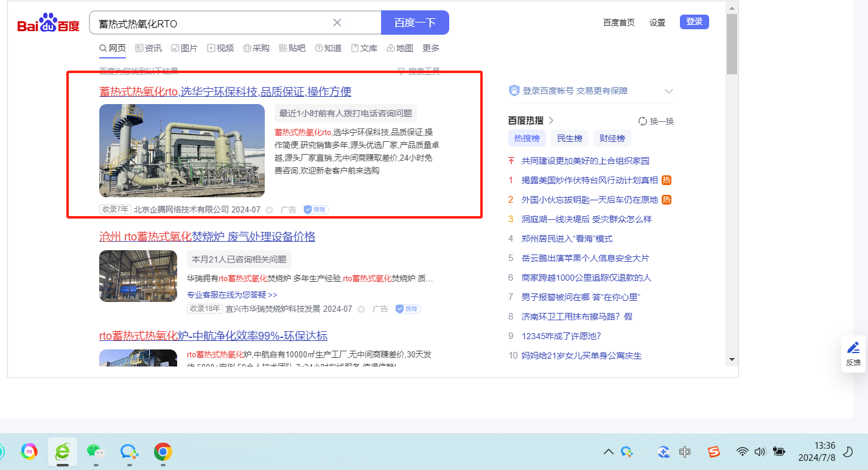Click 换一换 to refresh hot searches
The height and width of the screenshot is (470, 868).
[x=656, y=121]
